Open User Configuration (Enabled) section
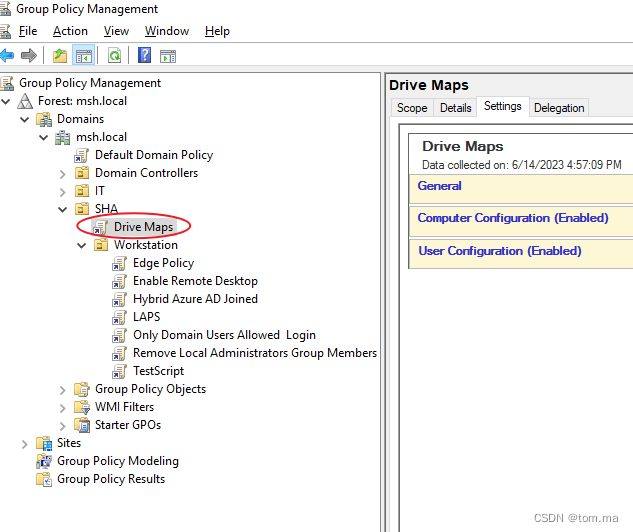Image resolution: width=633 pixels, height=532 pixels. click(500, 251)
